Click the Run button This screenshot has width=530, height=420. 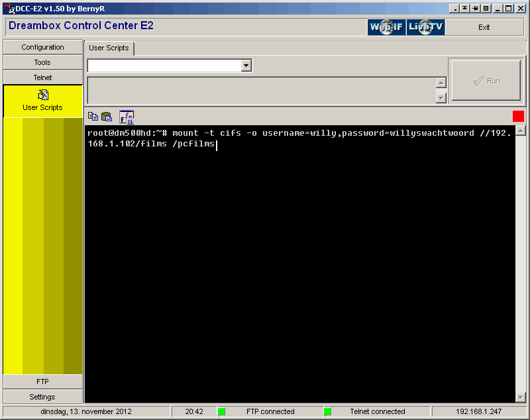click(486, 81)
